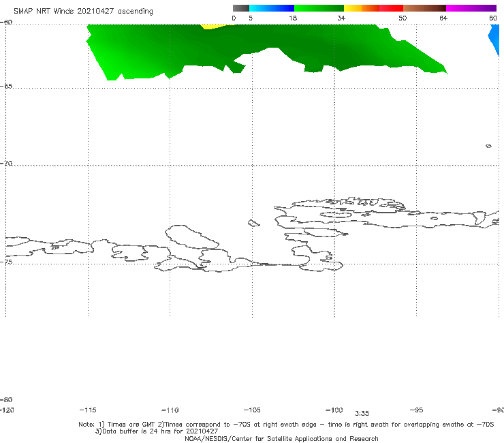The height and width of the screenshot is (443, 504).
Task: Click the '-65' latitude label
Action: (x=6, y=87)
